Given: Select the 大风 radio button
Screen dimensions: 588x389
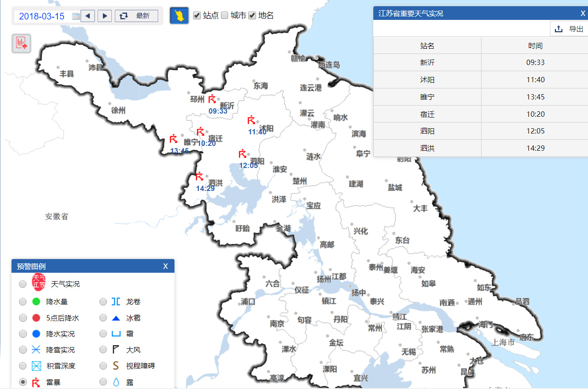Looking at the screenshot, I should pos(103,350).
